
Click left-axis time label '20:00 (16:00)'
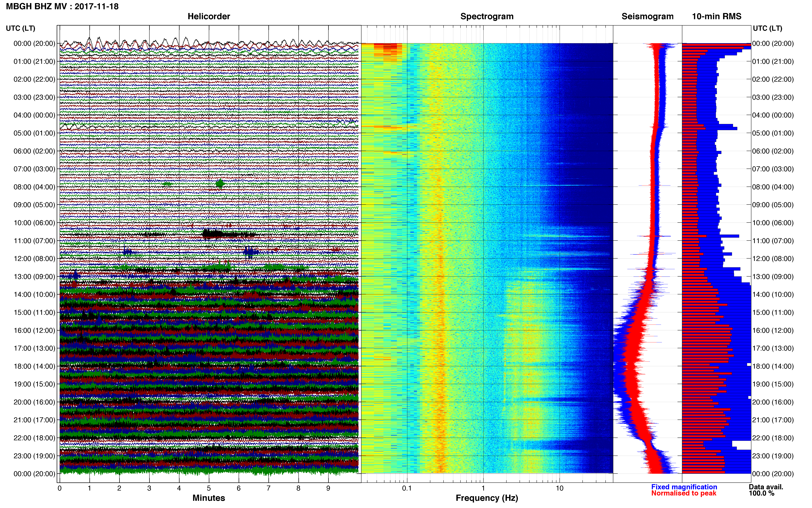tap(34, 402)
